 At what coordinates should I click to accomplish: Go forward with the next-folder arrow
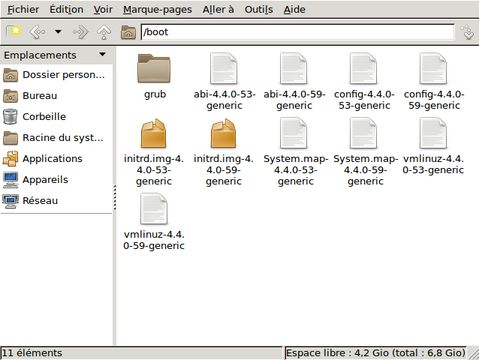pos(80,32)
